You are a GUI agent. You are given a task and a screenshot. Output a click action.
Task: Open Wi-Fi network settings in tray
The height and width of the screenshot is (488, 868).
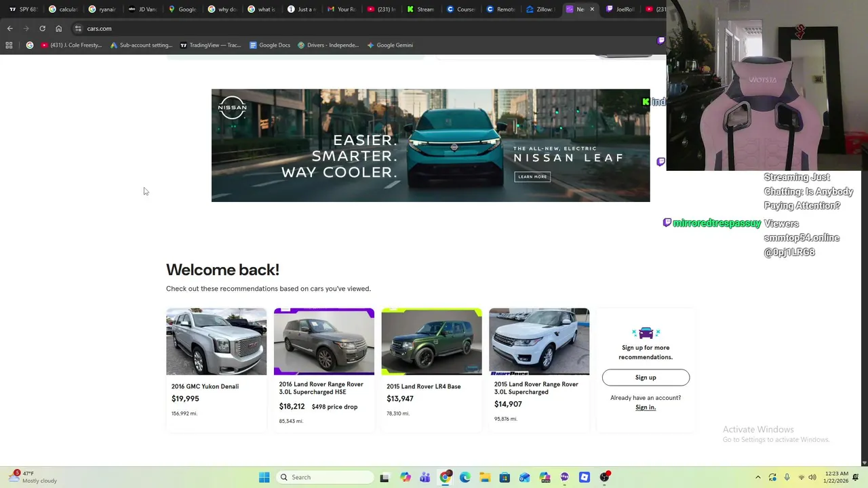click(802, 477)
